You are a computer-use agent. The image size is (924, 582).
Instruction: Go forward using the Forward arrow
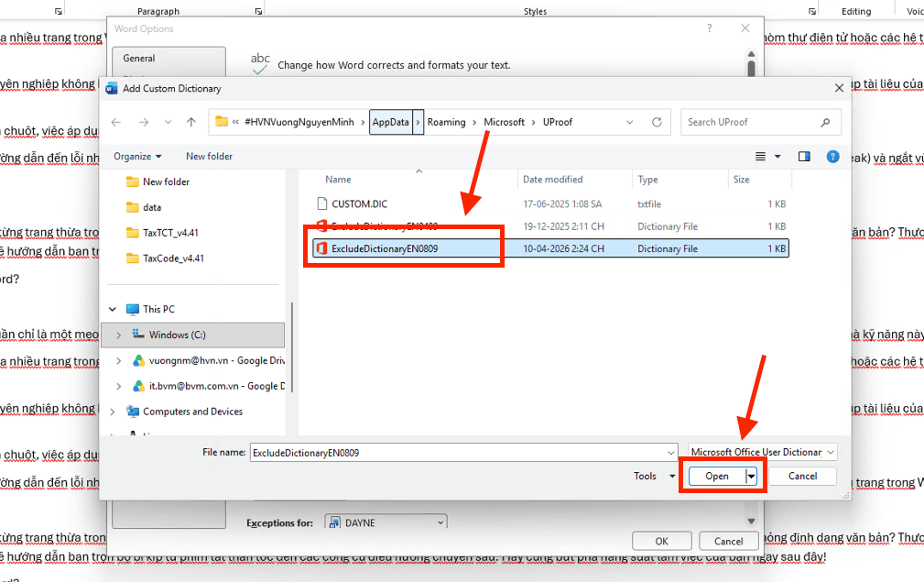click(x=143, y=122)
